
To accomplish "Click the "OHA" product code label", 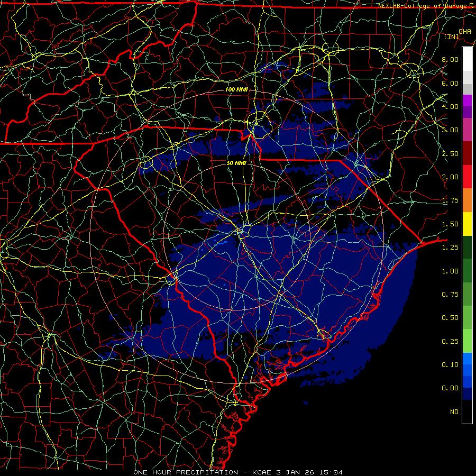I will [465, 31].
